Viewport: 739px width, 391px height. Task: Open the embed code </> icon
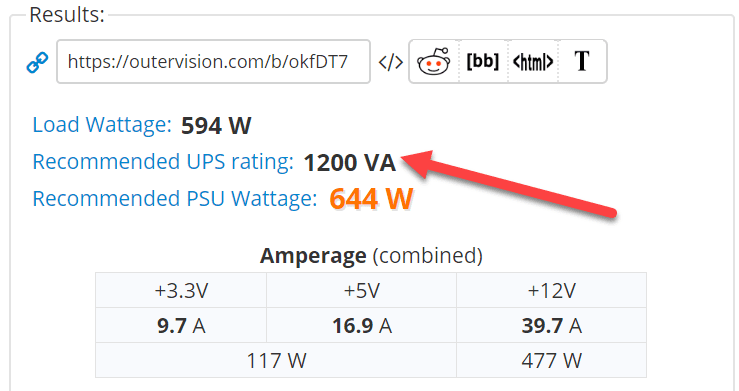point(390,62)
